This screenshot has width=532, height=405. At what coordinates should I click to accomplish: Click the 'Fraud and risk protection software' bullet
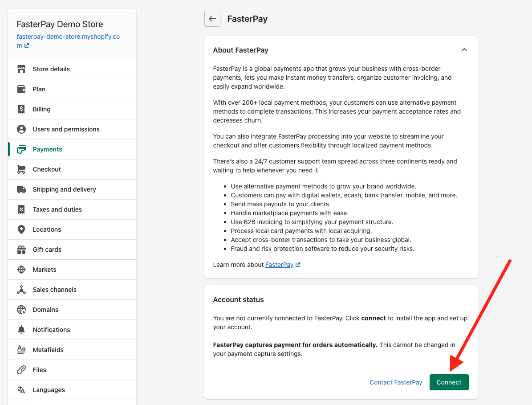tap(322, 249)
